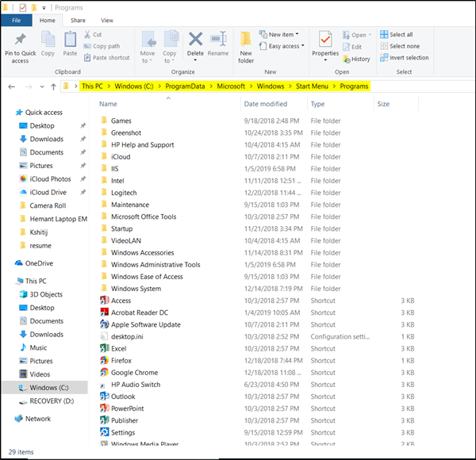Select the Publisher shortcut icon
The image size is (476, 460).
(x=105, y=420)
